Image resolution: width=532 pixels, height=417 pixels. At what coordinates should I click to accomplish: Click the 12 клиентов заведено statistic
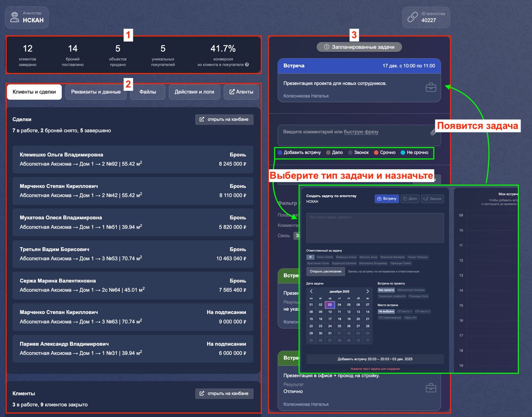coord(28,55)
